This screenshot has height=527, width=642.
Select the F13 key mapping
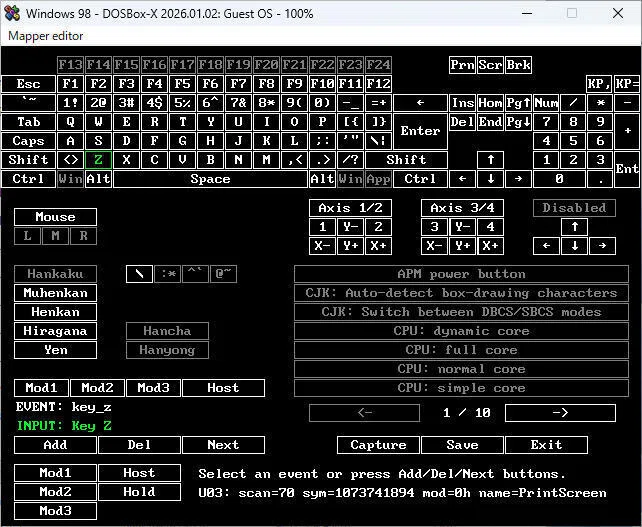pyautogui.click(x=70, y=65)
